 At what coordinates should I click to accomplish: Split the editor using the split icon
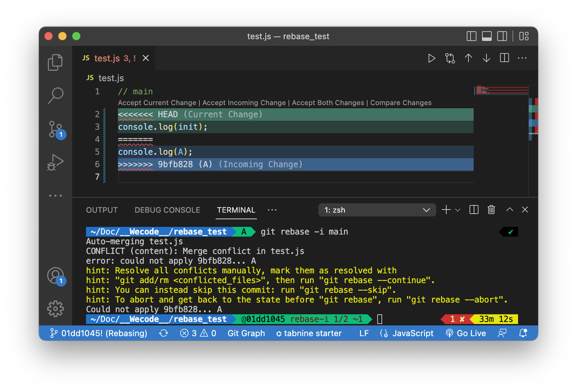pos(504,58)
